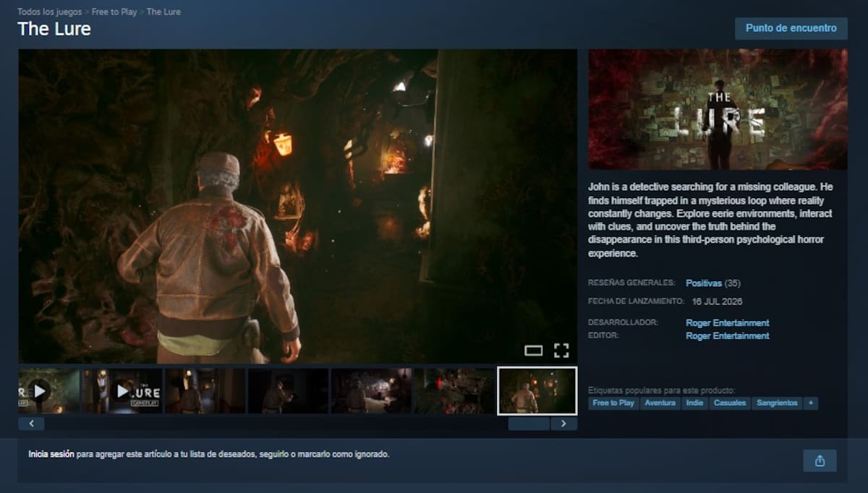Click the right arrow of thumbnail strip

(x=563, y=424)
